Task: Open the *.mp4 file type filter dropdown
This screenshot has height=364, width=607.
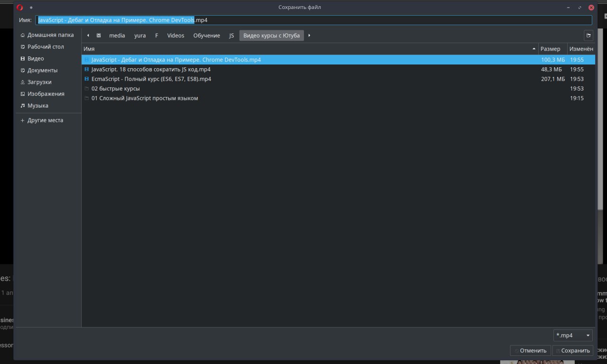Action: (573, 335)
